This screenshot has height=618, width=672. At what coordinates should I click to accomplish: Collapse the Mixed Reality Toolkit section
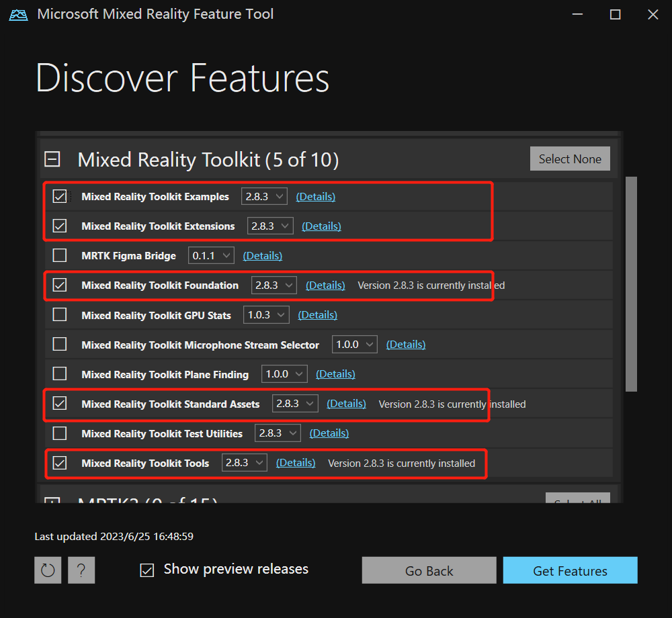pos(52,159)
